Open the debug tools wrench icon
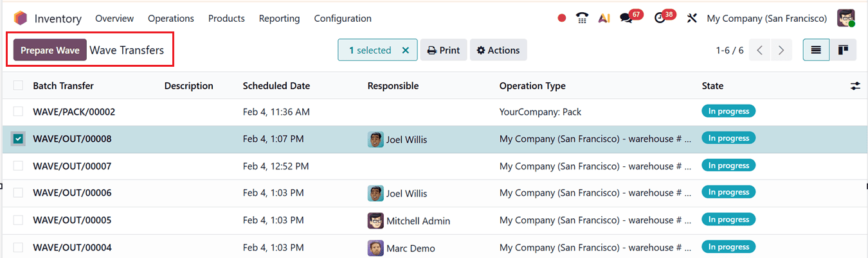 click(x=692, y=19)
